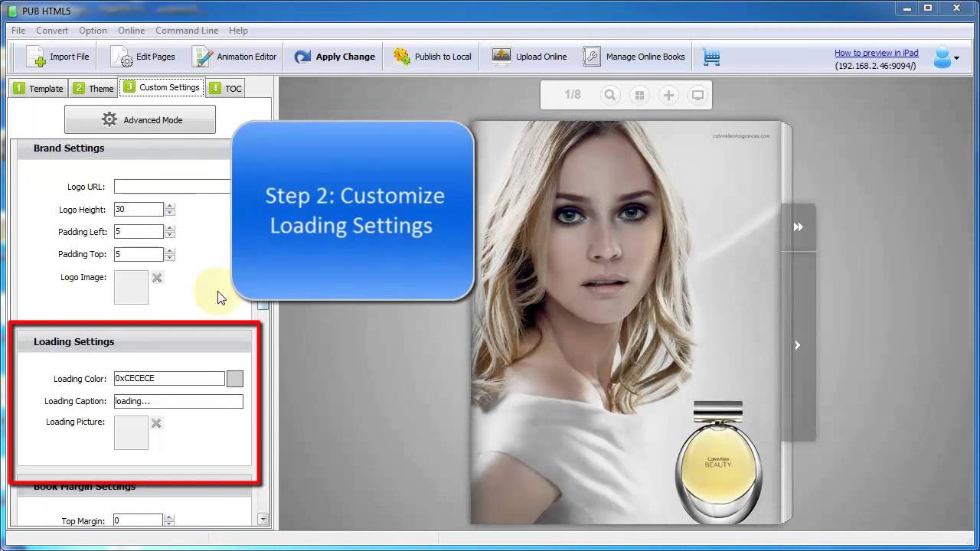This screenshot has width=980, height=551.
Task: Click the Upload Online button
Action: coord(530,57)
